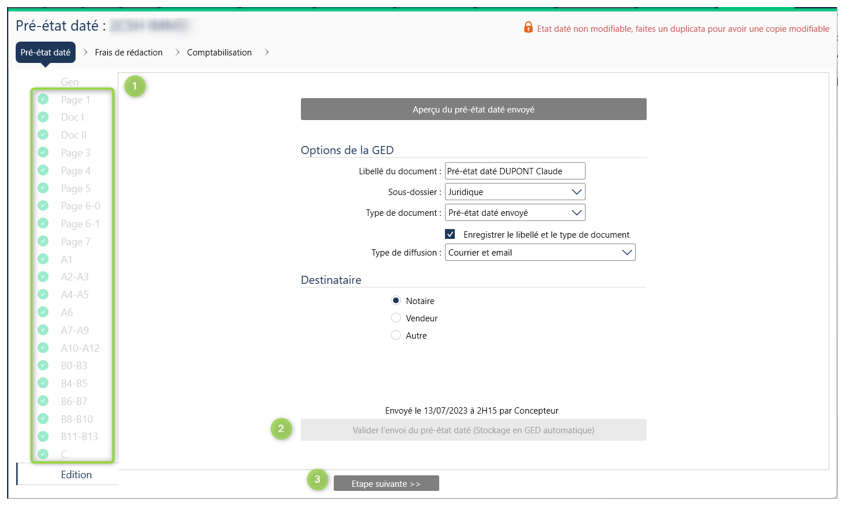Select the Autre recipient option

tap(396, 335)
